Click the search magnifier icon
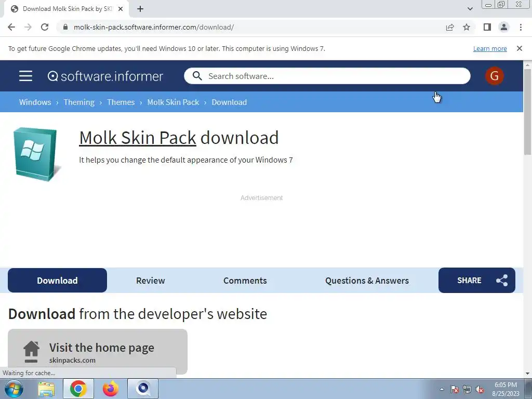Image resolution: width=532 pixels, height=399 pixels. (x=197, y=76)
